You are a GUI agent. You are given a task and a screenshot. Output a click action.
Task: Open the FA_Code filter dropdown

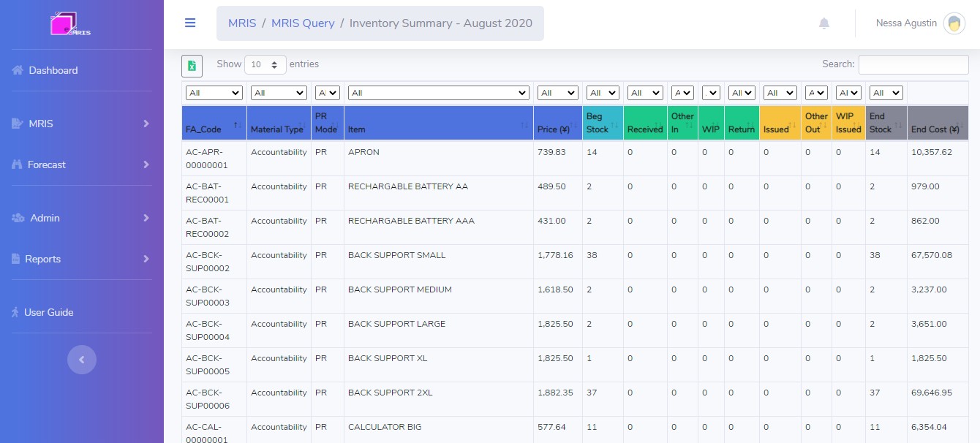(x=214, y=93)
